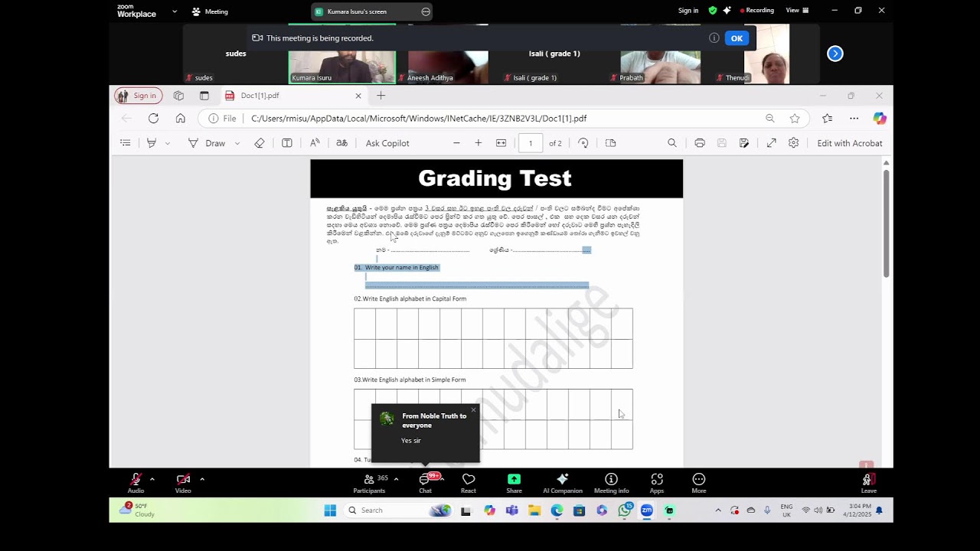The height and width of the screenshot is (551, 980).
Task: Open the Edge Workspaces icon
Action: (x=178, y=96)
